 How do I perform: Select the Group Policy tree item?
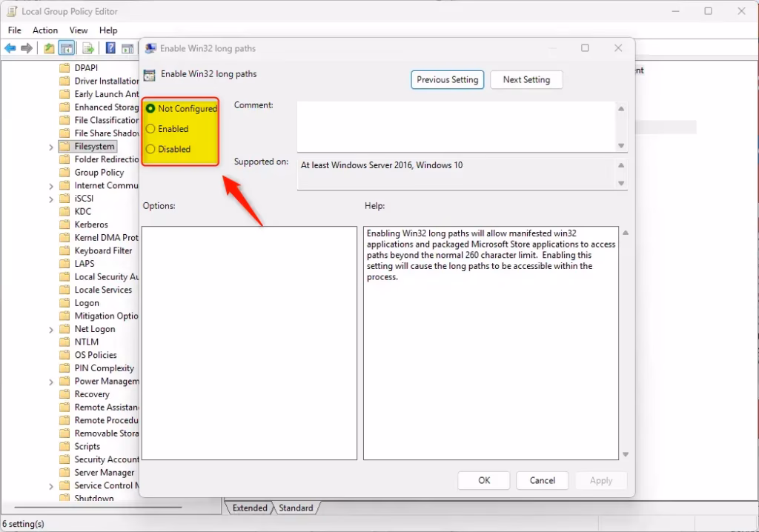click(x=99, y=173)
